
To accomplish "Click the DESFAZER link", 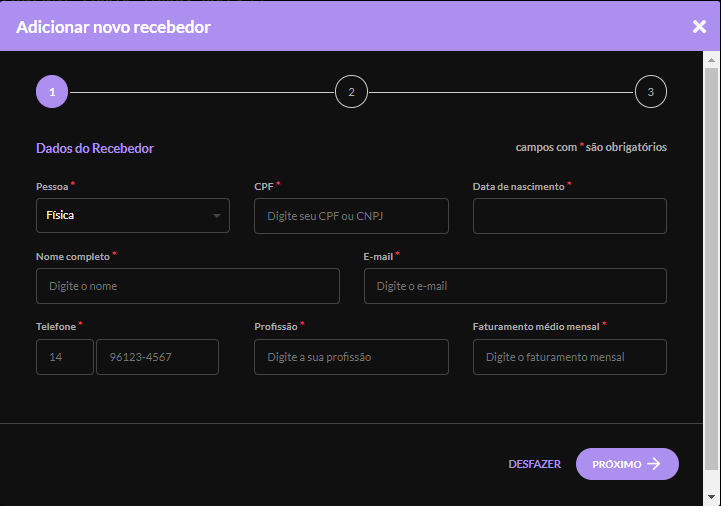I will [x=534, y=464].
